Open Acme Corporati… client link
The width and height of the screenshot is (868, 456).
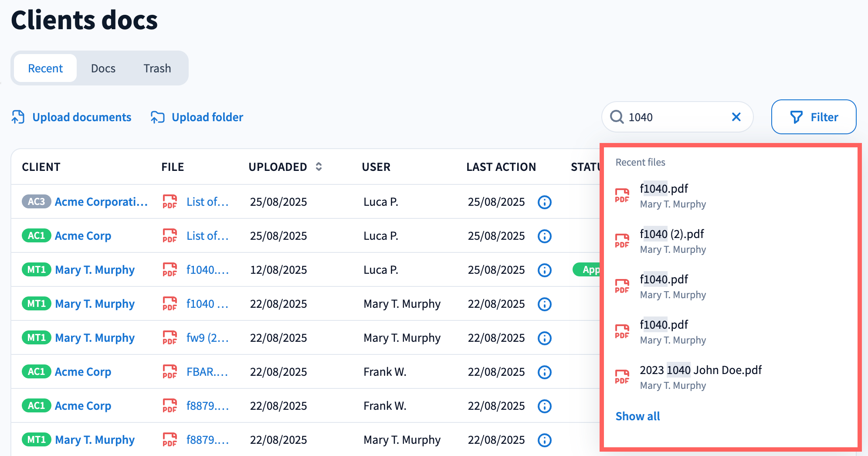coord(101,202)
